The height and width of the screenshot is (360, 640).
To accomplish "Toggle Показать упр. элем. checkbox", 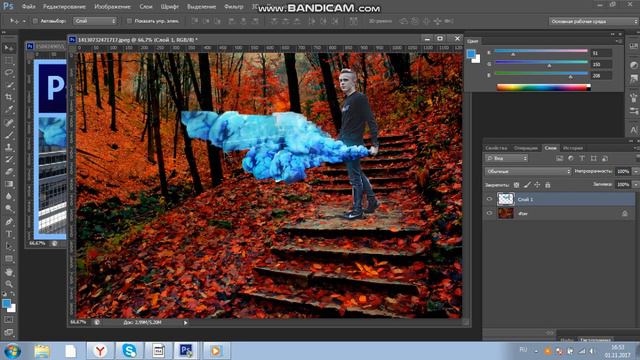I will [129, 21].
